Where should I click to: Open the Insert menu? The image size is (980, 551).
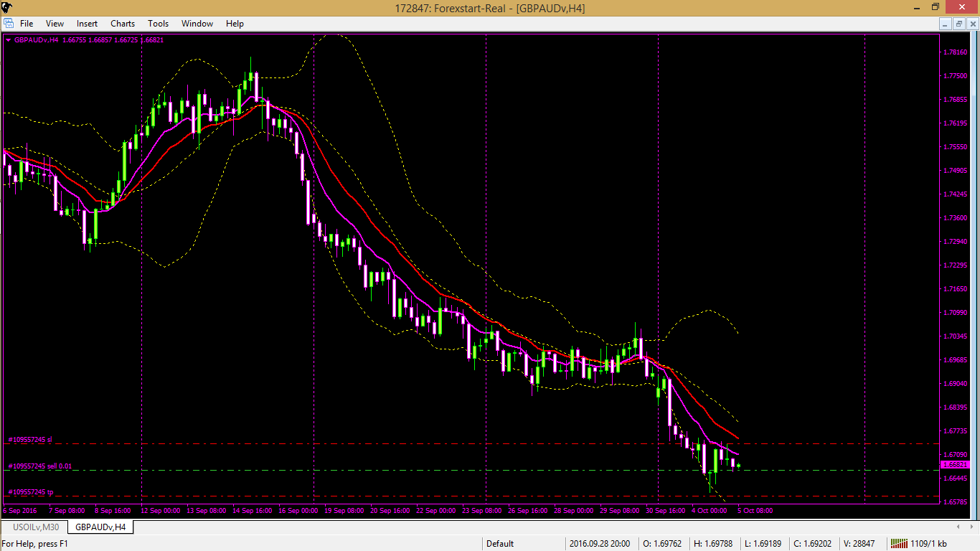pyautogui.click(x=88, y=24)
